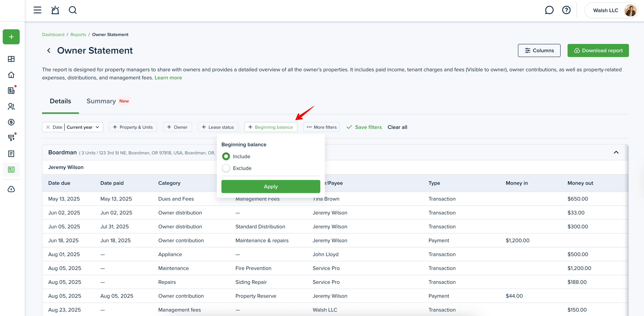Click the Apply button
The width and height of the screenshot is (644, 316).
pyautogui.click(x=270, y=187)
